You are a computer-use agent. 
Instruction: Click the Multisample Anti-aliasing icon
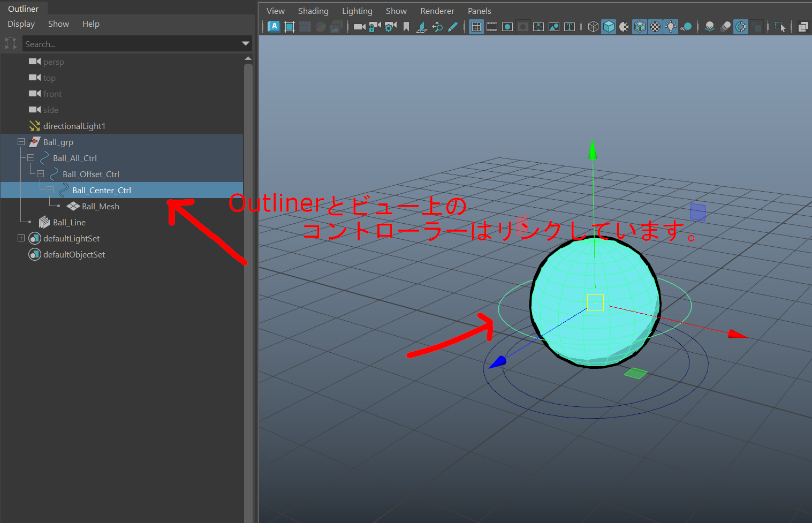(741, 27)
